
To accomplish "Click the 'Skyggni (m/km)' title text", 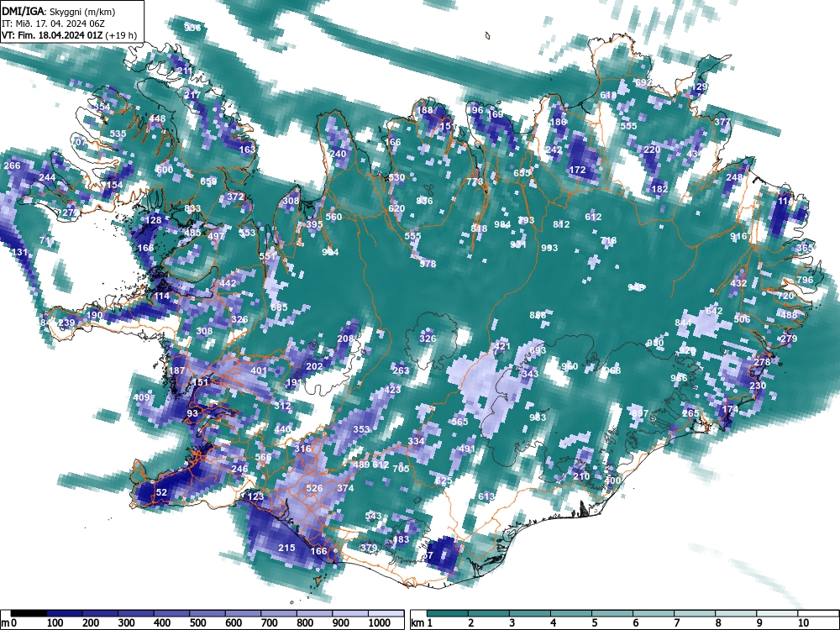I will 82,12.
